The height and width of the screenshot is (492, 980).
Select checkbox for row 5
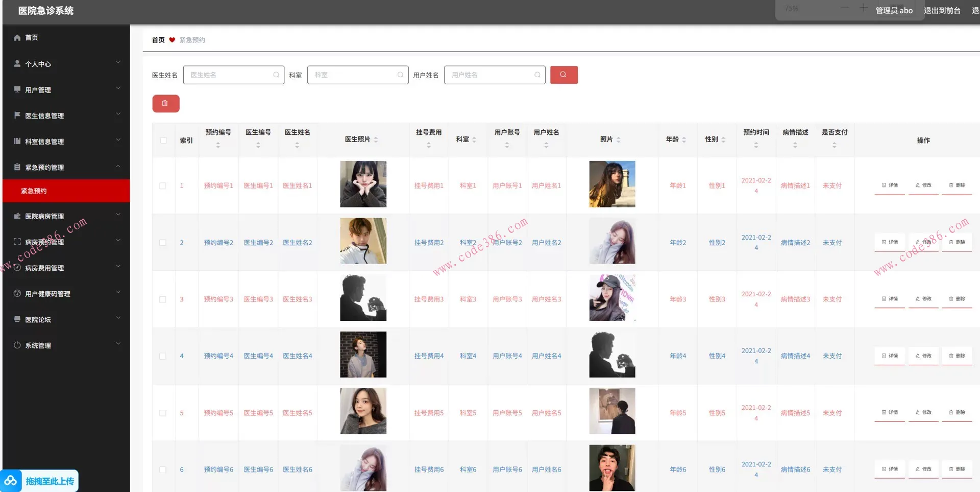click(163, 413)
